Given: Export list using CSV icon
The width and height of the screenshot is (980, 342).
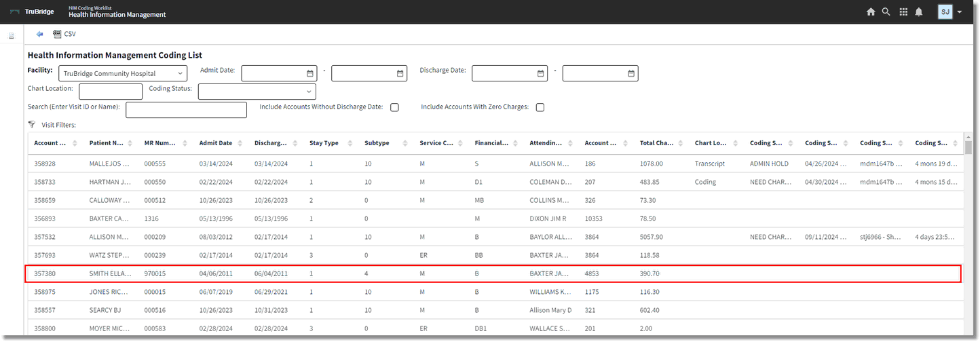Looking at the screenshot, I should click(x=57, y=34).
